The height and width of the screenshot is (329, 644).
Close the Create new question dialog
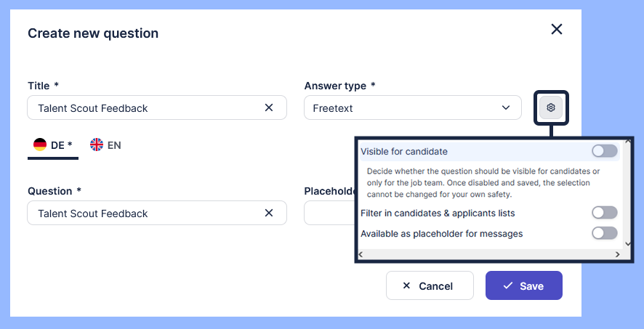pyautogui.click(x=557, y=29)
